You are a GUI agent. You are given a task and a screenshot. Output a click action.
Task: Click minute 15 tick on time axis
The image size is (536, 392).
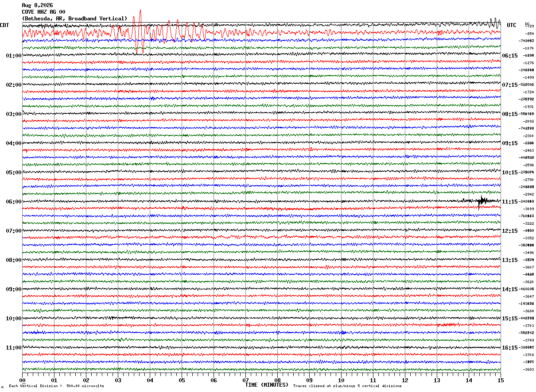[501, 380]
